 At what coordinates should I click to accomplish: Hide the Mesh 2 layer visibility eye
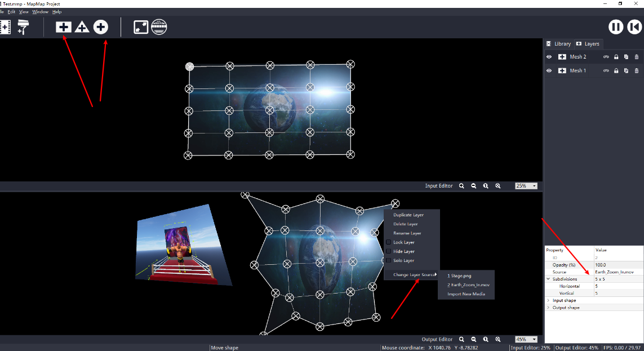tap(548, 56)
